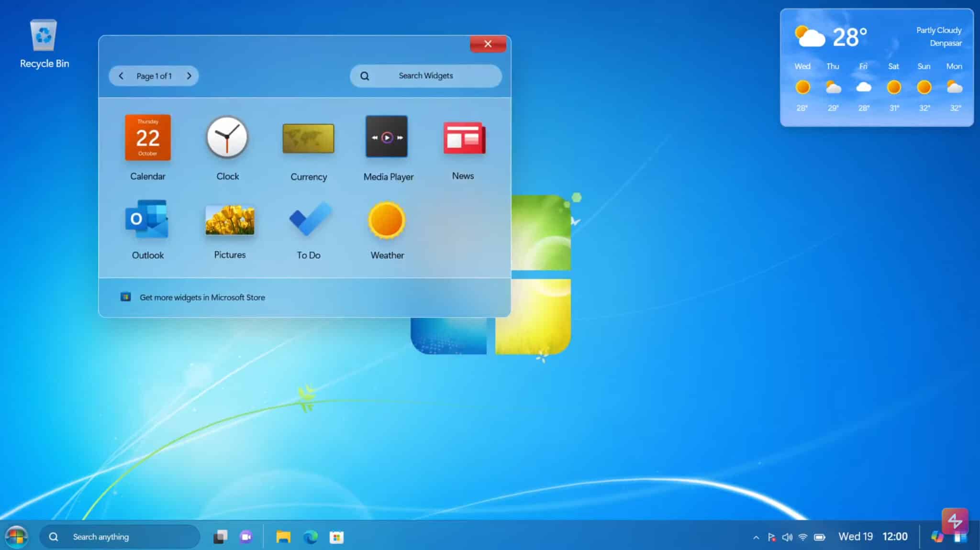Open File Explorer from the taskbar
This screenshot has height=550, width=980.
(283, 537)
